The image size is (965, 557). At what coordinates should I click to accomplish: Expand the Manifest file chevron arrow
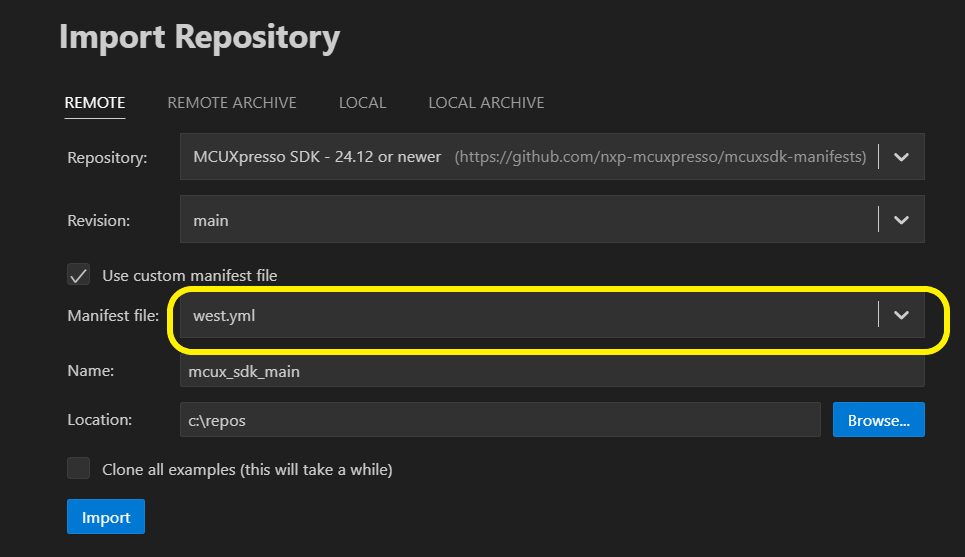coord(901,315)
